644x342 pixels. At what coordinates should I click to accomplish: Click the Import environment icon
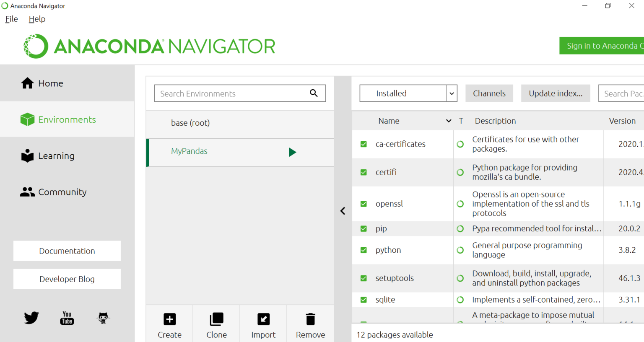pyautogui.click(x=263, y=319)
